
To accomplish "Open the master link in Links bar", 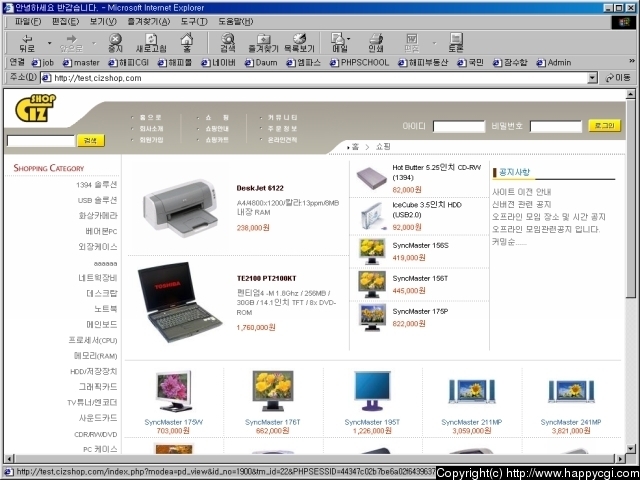I will pyautogui.click(x=81, y=62).
